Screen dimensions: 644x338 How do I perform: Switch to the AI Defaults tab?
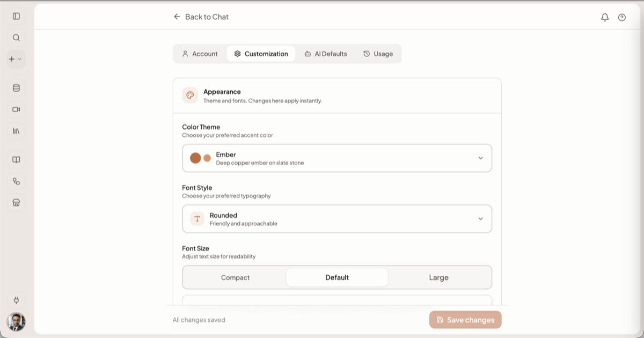(326, 54)
